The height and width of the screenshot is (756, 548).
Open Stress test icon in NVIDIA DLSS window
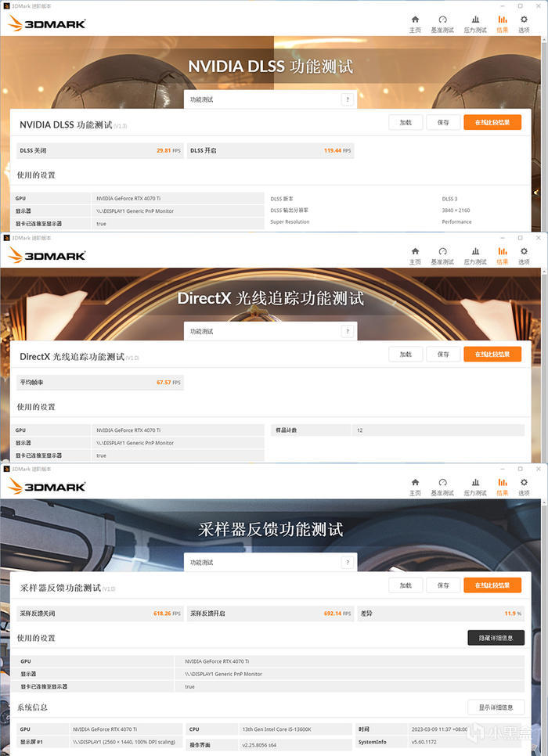click(x=475, y=23)
